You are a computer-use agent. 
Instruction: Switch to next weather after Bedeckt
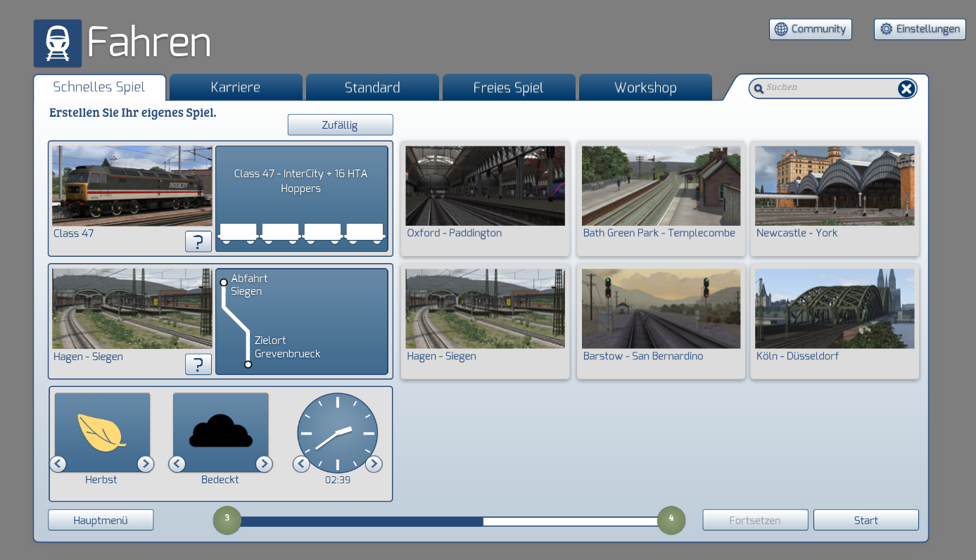point(264,464)
